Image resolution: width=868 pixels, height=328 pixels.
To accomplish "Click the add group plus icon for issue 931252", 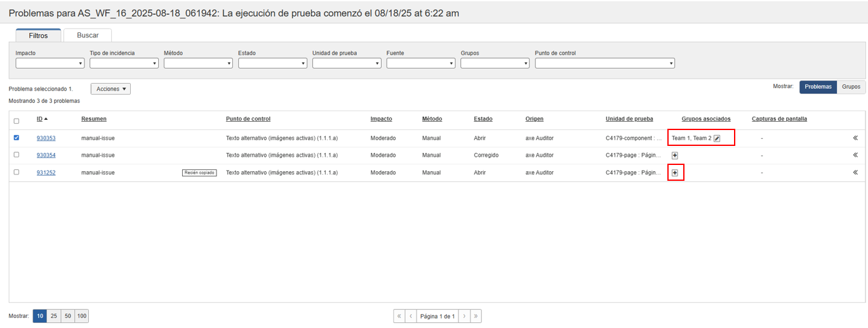I will click(675, 173).
